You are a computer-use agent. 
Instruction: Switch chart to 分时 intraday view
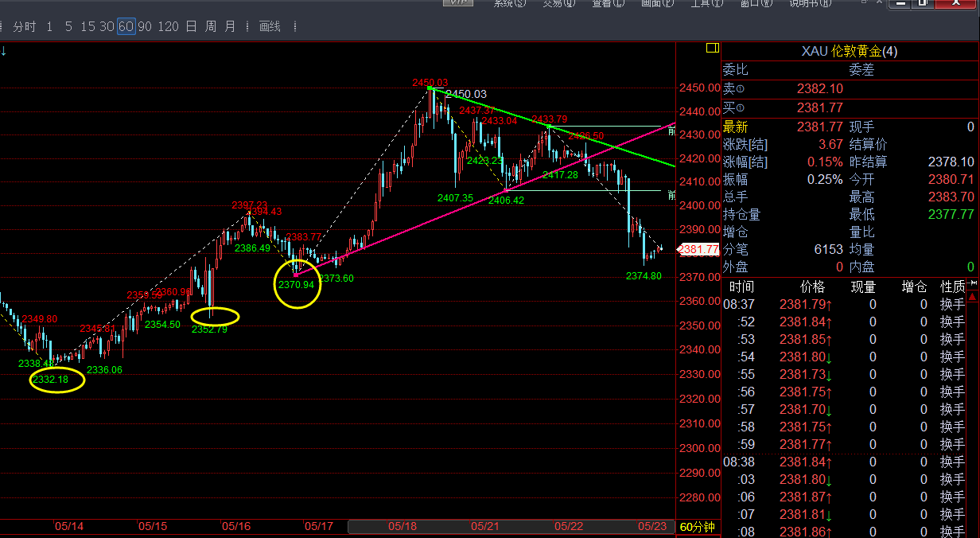25,26
